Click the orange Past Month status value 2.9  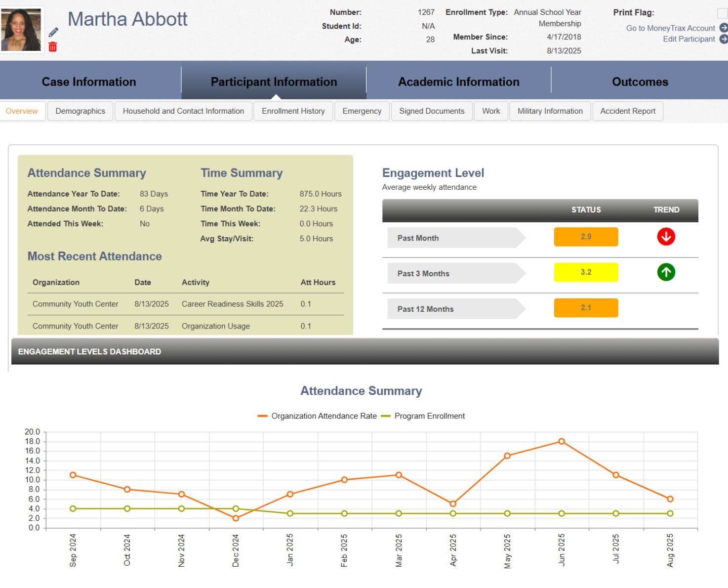586,237
